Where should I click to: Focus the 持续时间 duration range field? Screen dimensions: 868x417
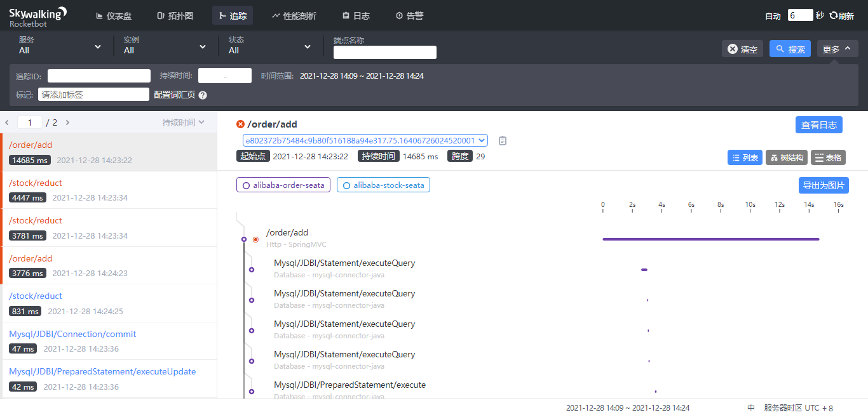point(225,76)
